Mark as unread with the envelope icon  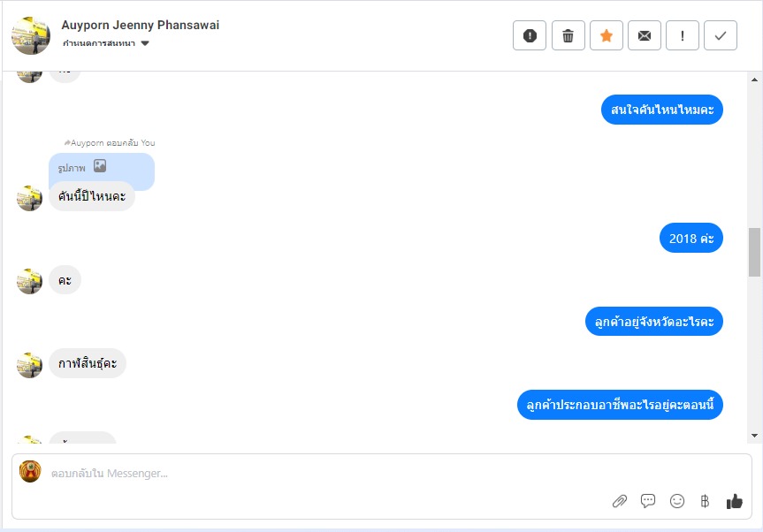coord(645,35)
